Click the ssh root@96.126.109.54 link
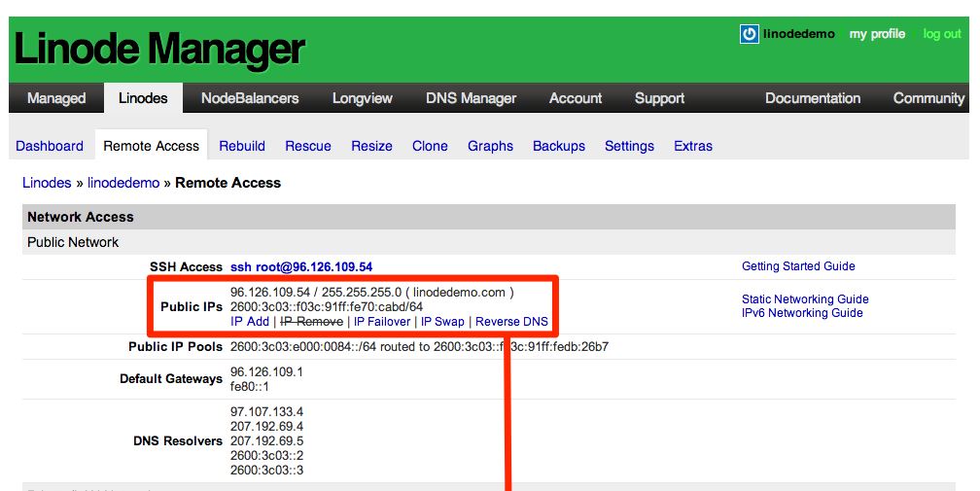Viewport: 980px width, 491px height. [x=301, y=266]
